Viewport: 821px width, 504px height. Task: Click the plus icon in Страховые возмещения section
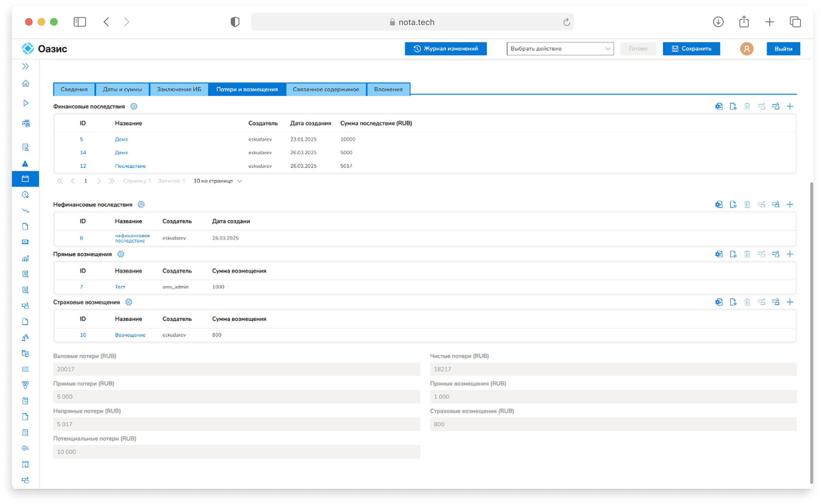point(790,302)
